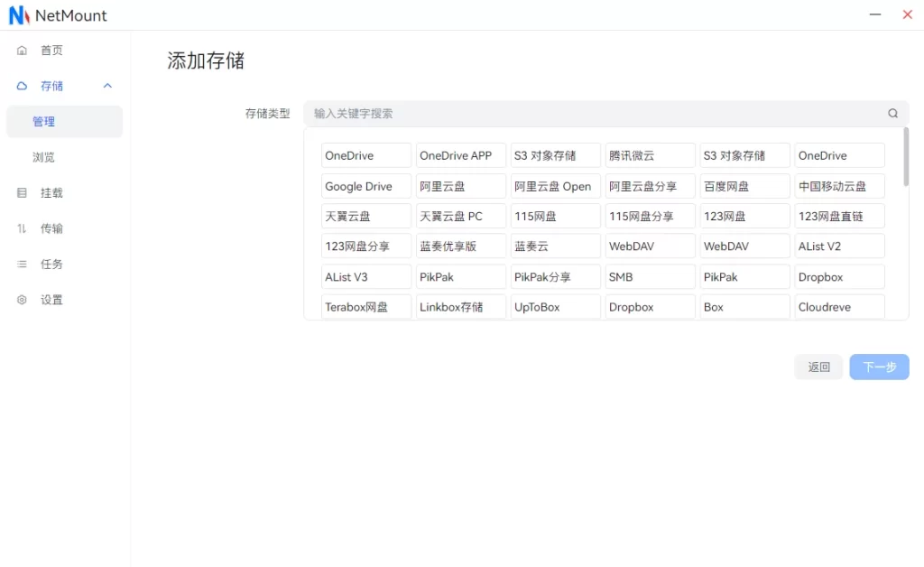Click the NetMount logo icon
The height and width of the screenshot is (567, 924).
point(19,15)
